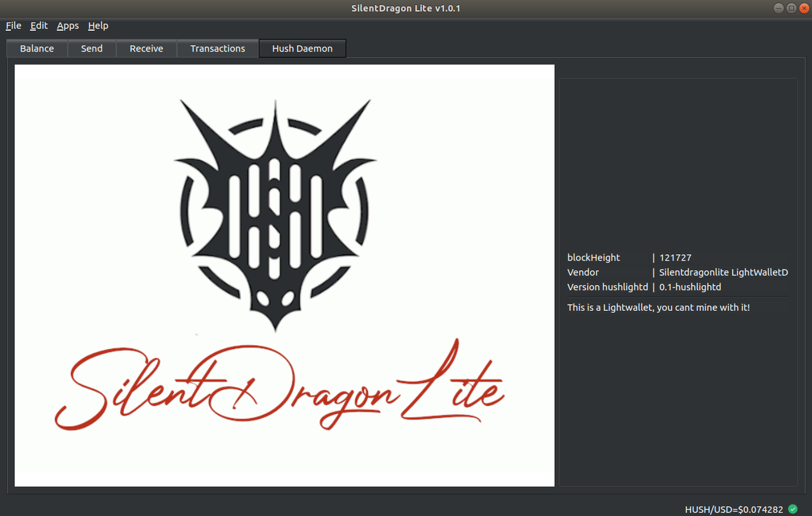This screenshot has height=516, width=812.
Task: Click the block height value 121727
Action: (675, 257)
